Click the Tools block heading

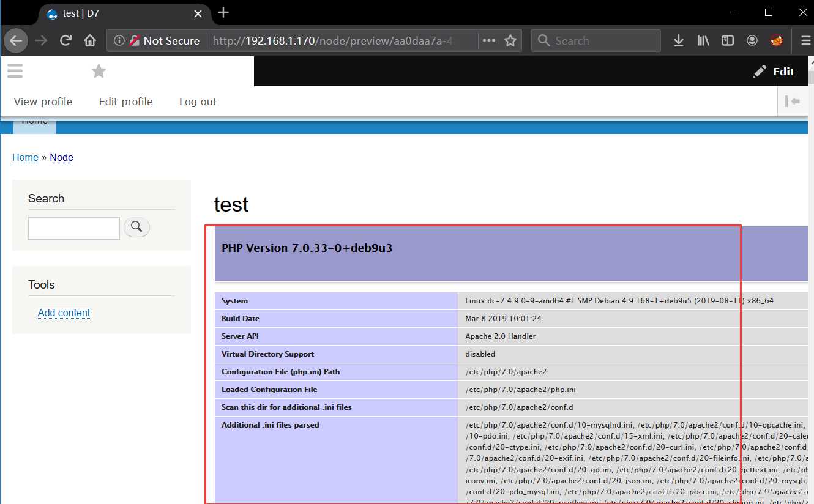click(42, 285)
